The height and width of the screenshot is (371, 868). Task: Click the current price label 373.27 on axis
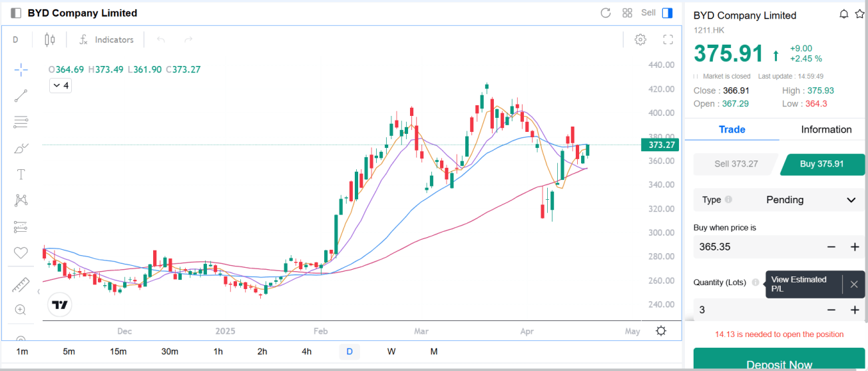point(658,145)
